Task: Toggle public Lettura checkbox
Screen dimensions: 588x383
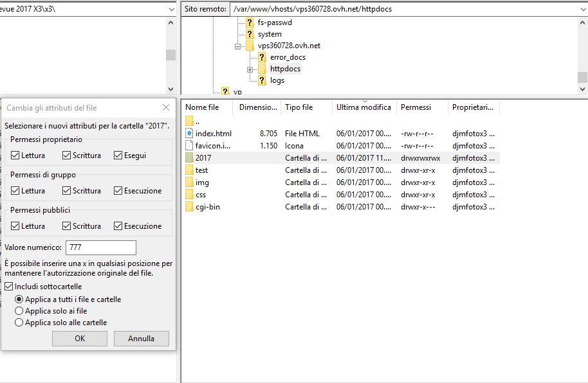Action: [15, 226]
